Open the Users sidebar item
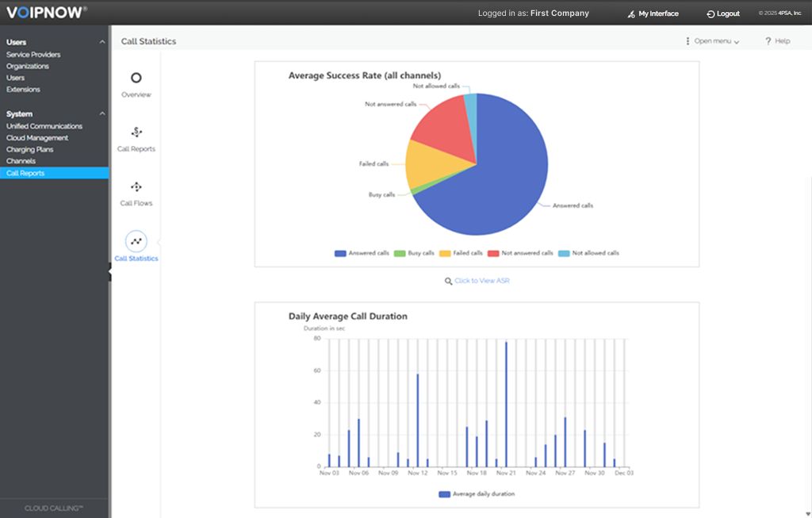The width and height of the screenshot is (812, 518). [16, 78]
